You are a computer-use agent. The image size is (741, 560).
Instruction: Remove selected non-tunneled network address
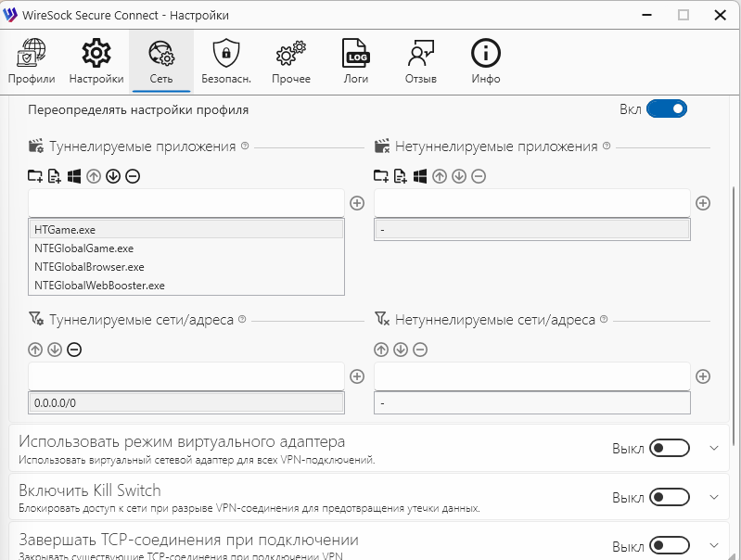[420, 350]
